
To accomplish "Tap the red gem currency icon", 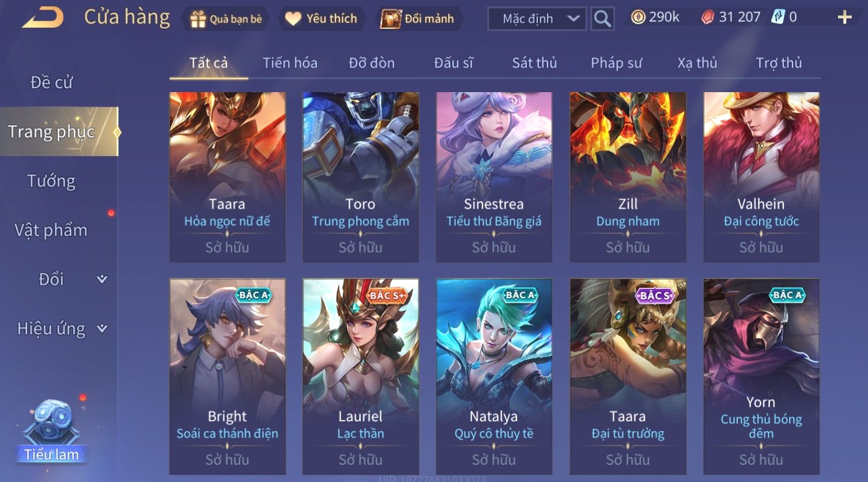I will (x=707, y=17).
